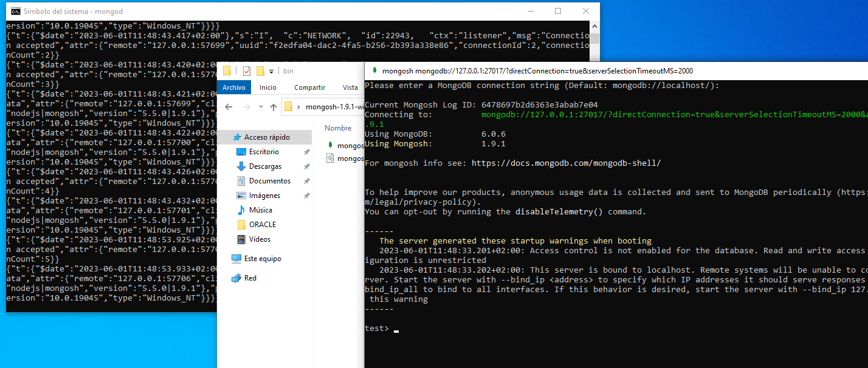
Task: Click the mongosh prompt line after test>
Action: pyautogui.click(x=396, y=329)
